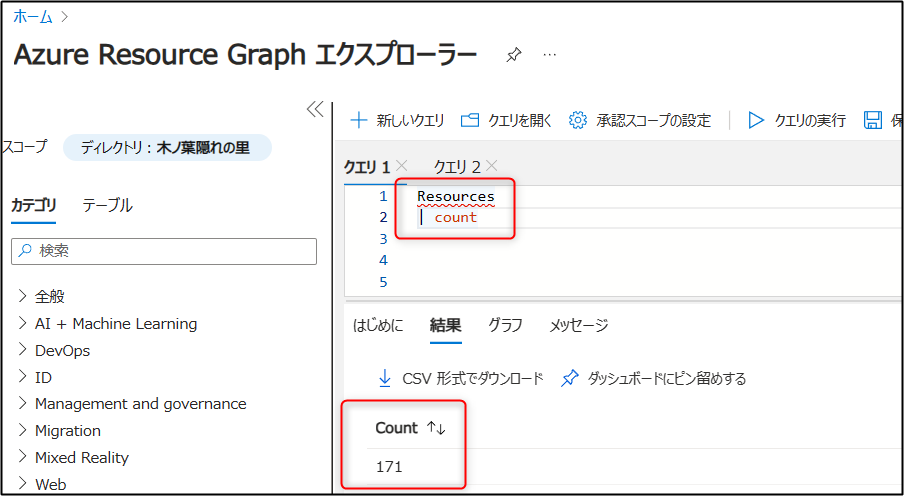Viewport: 904px width, 496px height.
Task: Expand the Mixed Reality category
Action: [x=22, y=457]
